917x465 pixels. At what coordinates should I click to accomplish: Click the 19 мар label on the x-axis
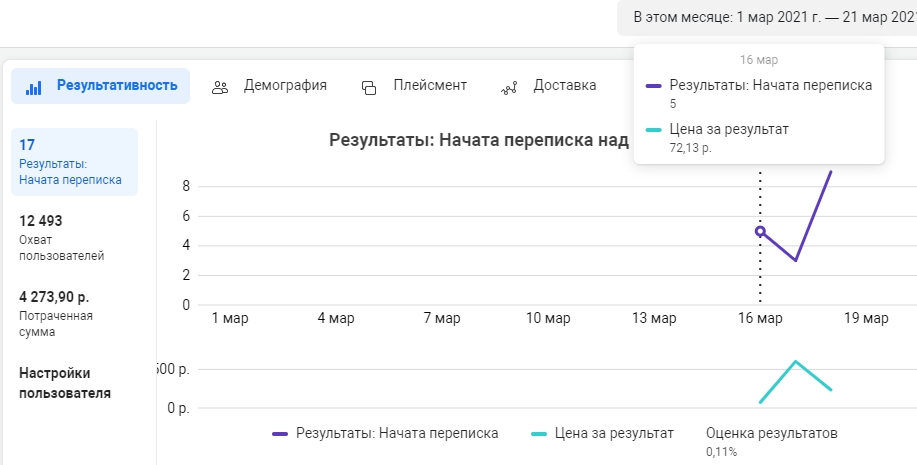(x=866, y=318)
